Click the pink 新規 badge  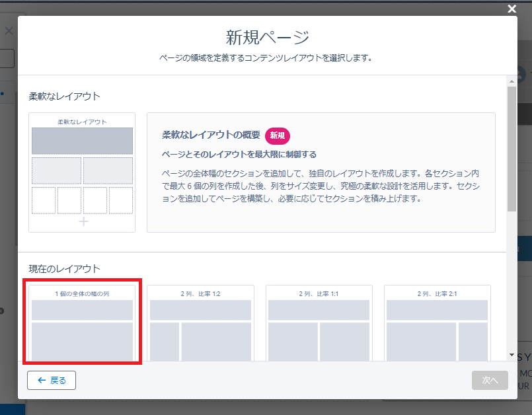tap(278, 135)
